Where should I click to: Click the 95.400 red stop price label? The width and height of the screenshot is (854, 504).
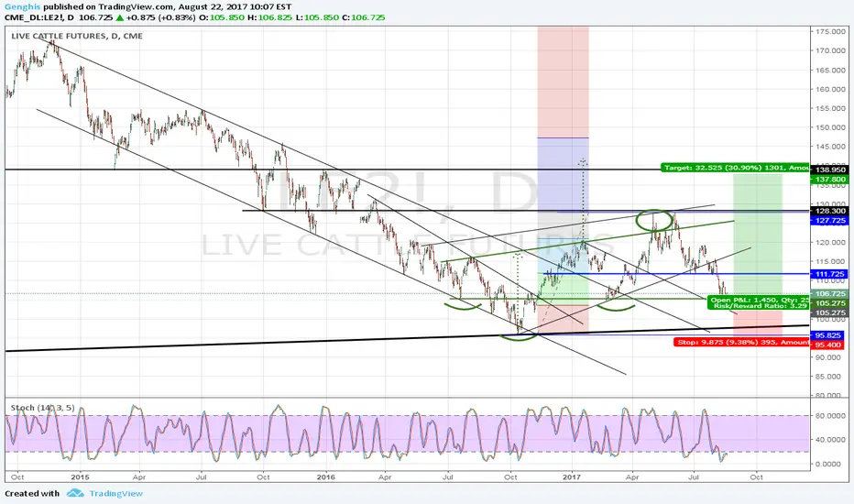point(828,345)
